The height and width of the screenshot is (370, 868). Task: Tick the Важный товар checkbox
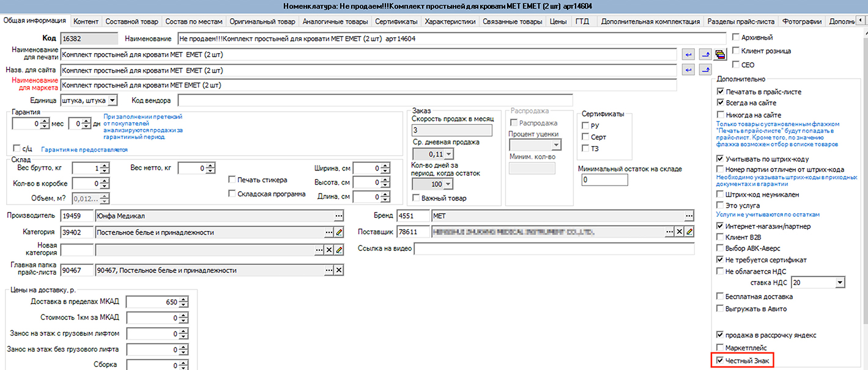(x=417, y=198)
